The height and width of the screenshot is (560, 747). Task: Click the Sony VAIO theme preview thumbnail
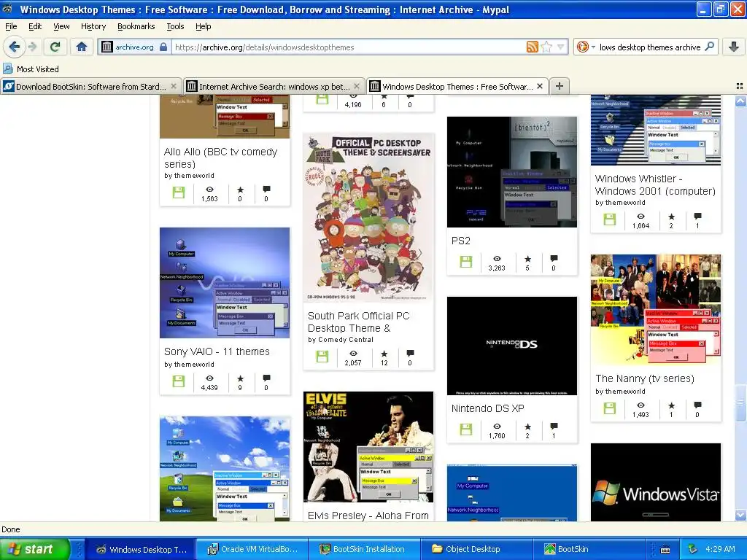pos(225,283)
